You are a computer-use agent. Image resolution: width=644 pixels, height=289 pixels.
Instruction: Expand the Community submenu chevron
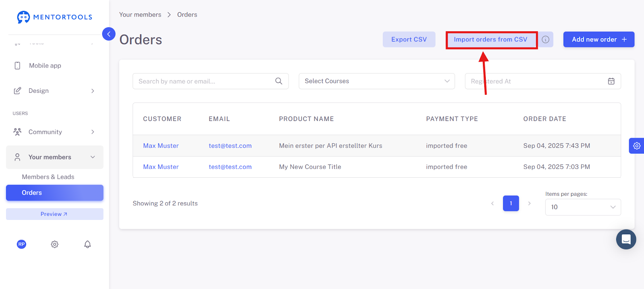[x=93, y=132]
